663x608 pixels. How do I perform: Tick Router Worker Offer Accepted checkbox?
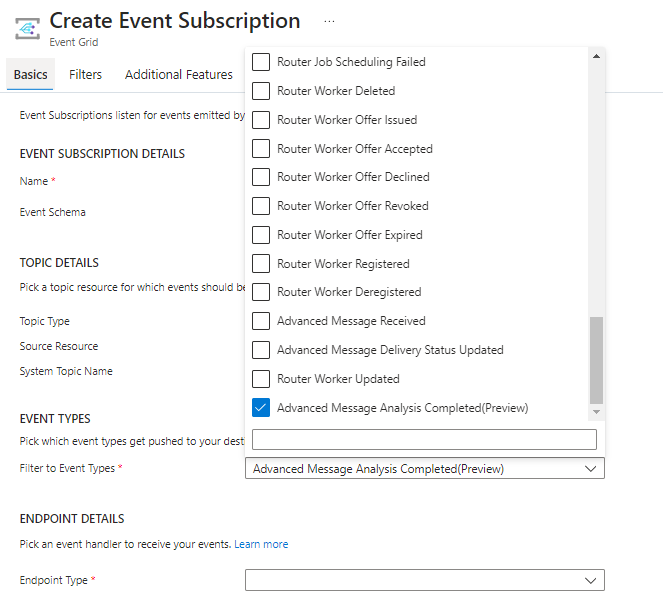pyautogui.click(x=261, y=149)
